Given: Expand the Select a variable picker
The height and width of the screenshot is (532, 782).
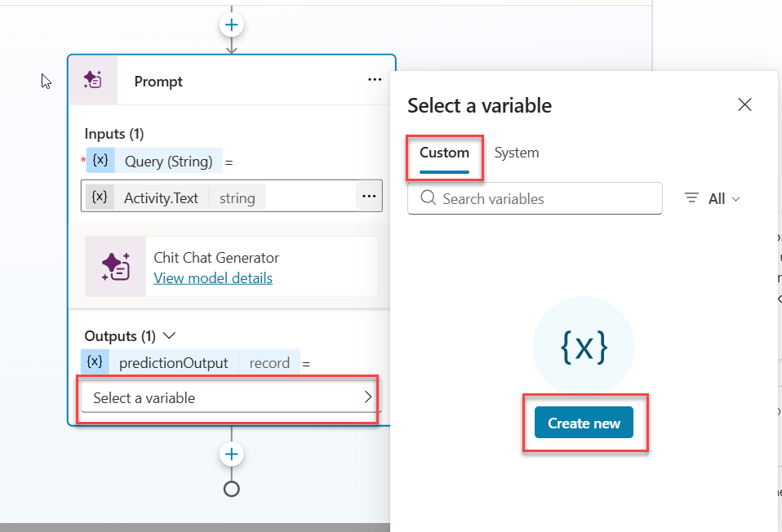Looking at the screenshot, I should tap(368, 399).
